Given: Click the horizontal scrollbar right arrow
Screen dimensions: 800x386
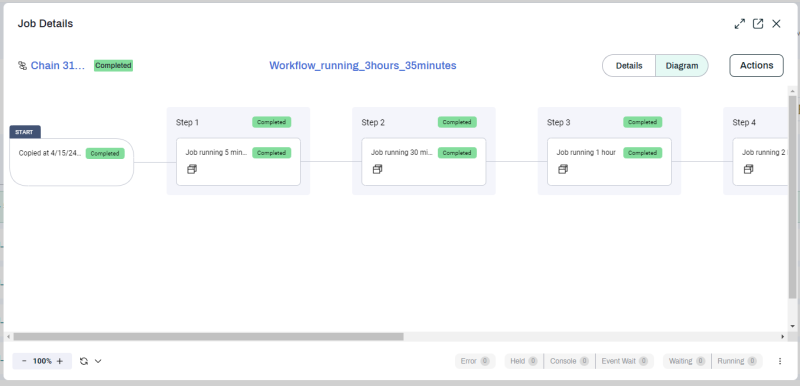Looking at the screenshot, I should 783,337.
